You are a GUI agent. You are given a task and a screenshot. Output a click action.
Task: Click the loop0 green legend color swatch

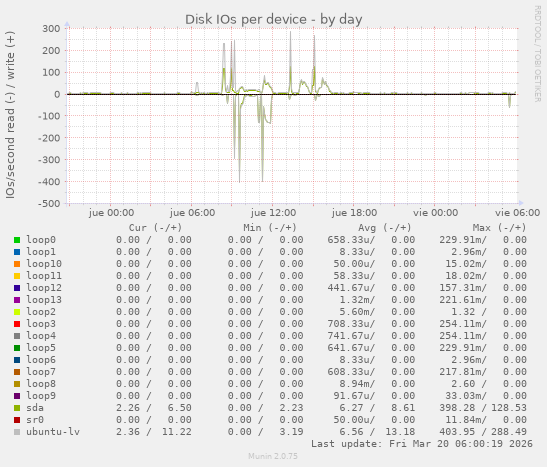(17, 240)
